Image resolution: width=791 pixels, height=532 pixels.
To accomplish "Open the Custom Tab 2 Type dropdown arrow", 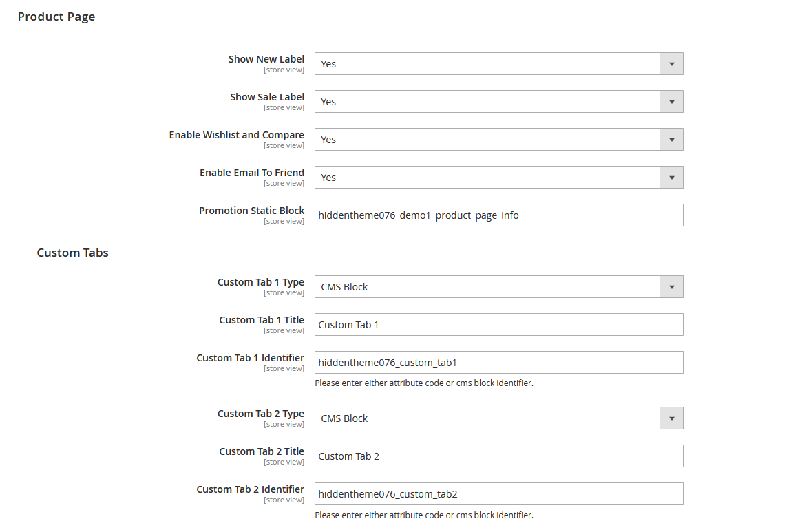I will click(x=671, y=418).
